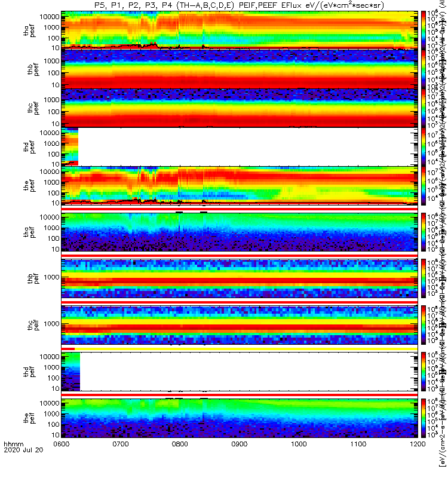
Task: Select the tha peif axis label
Action: 29,232
